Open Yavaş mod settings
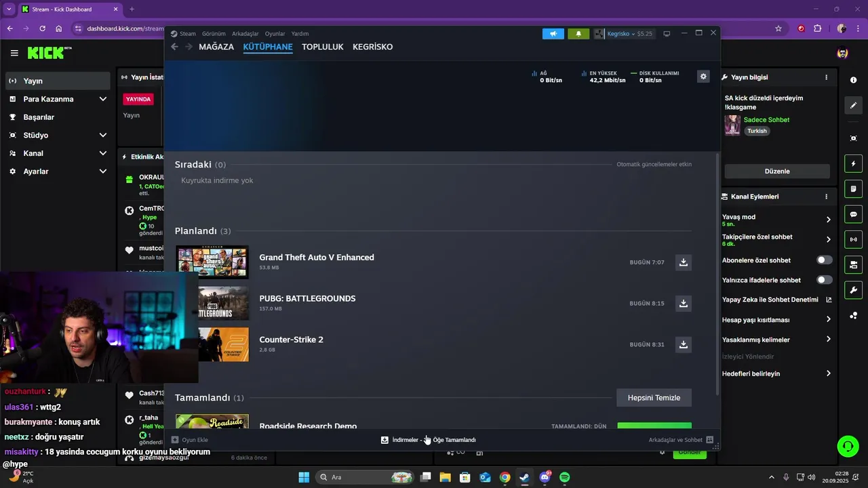The height and width of the screenshot is (488, 868). tap(777, 220)
